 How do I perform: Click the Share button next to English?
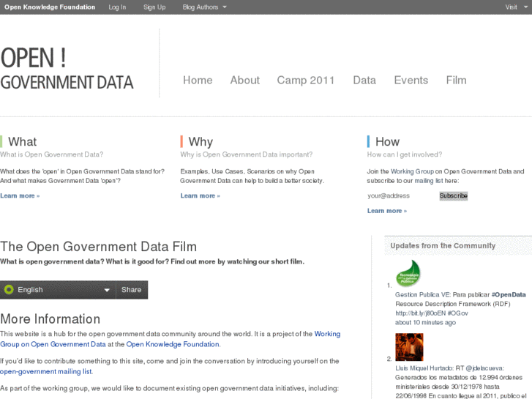132,290
